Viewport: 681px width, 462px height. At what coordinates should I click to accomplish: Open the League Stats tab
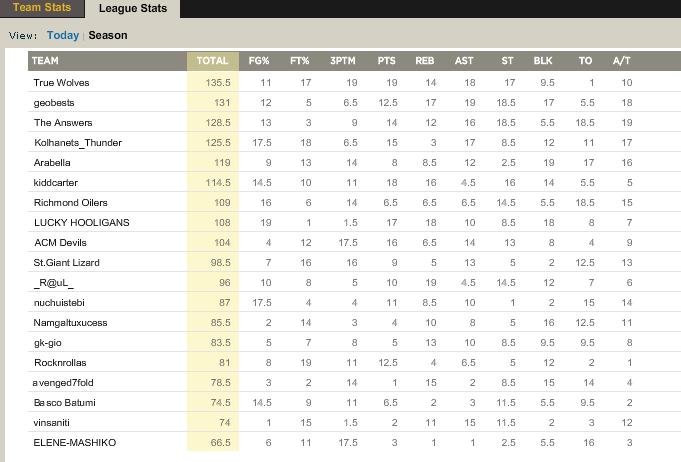pos(133,8)
